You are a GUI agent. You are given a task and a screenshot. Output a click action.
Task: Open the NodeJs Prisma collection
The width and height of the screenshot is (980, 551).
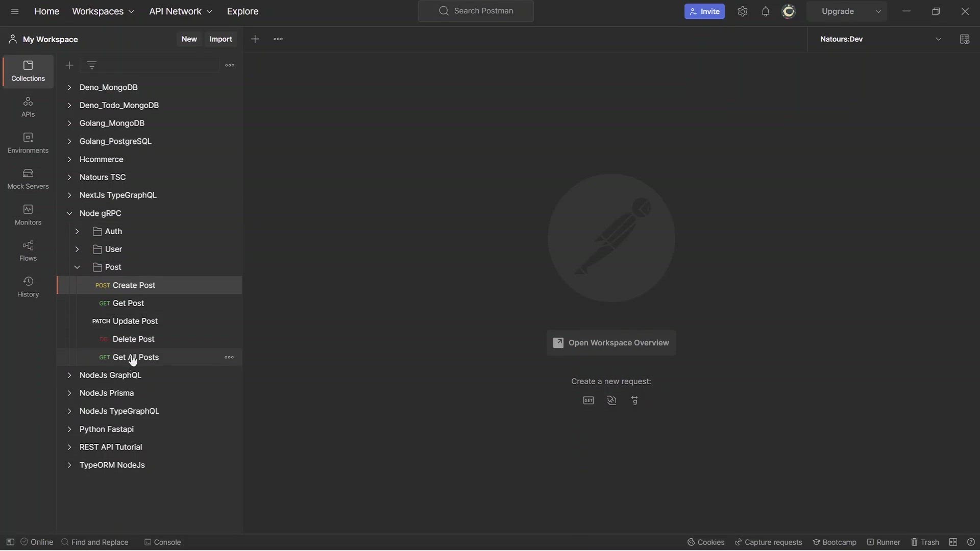[107, 393]
